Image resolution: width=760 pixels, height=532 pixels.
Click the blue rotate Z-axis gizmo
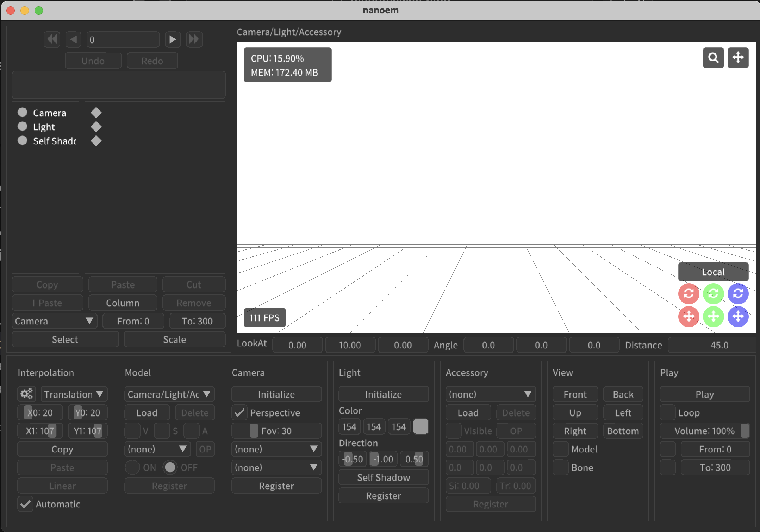[738, 293]
